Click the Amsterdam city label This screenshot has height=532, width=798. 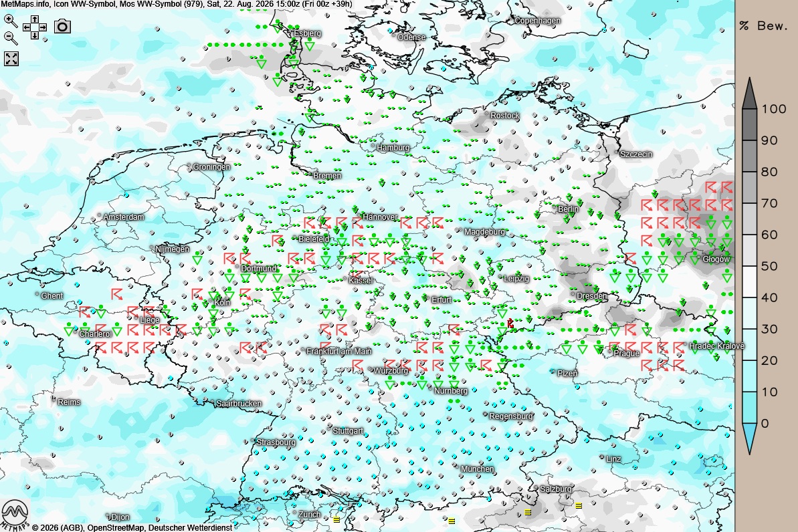click(124, 217)
